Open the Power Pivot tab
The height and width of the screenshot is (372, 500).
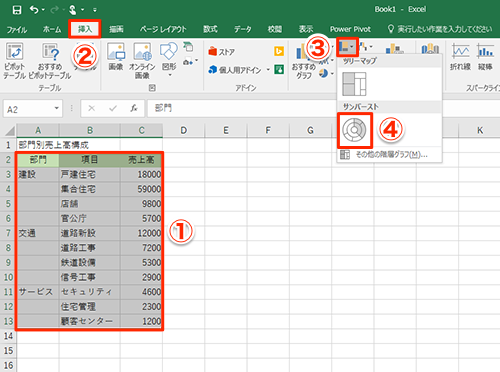click(x=350, y=30)
